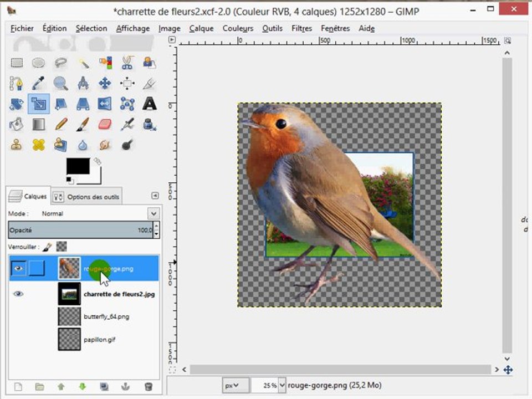Open the Édition menu

click(x=55, y=28)
